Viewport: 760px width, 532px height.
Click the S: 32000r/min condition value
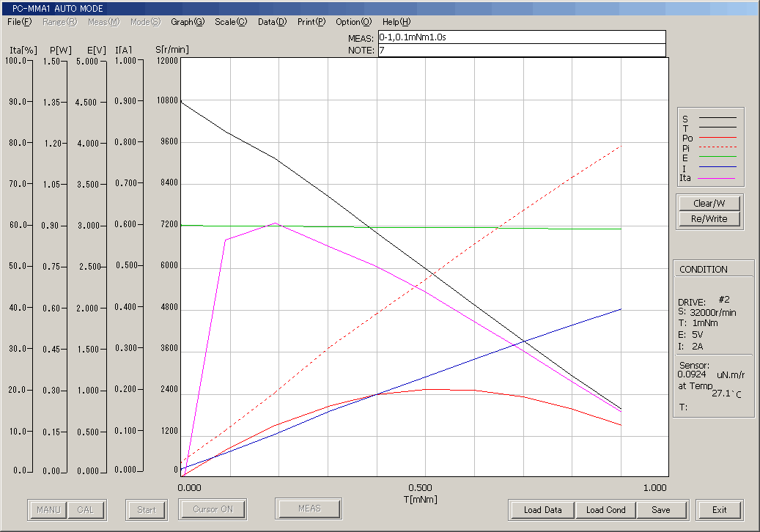tap(706, 312)
